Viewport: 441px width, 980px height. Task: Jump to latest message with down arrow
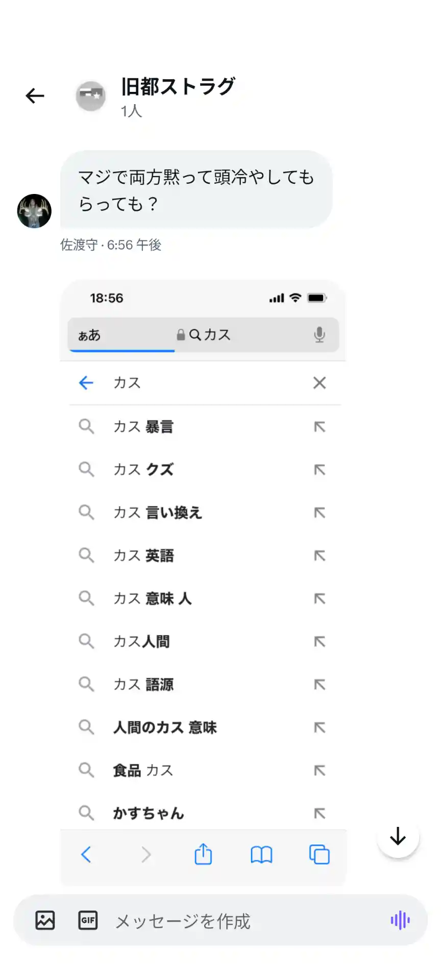pos(398,837)
